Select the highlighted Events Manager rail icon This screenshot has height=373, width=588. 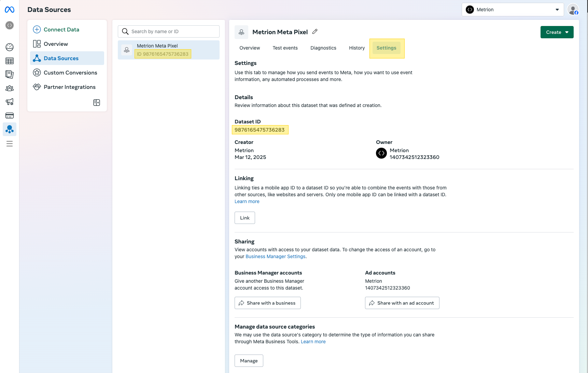(10, 129)
